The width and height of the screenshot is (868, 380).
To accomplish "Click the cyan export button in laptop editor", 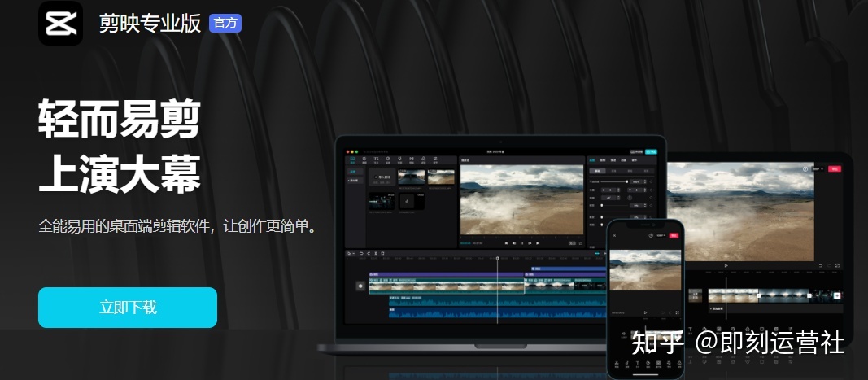I will click(651, 151).
